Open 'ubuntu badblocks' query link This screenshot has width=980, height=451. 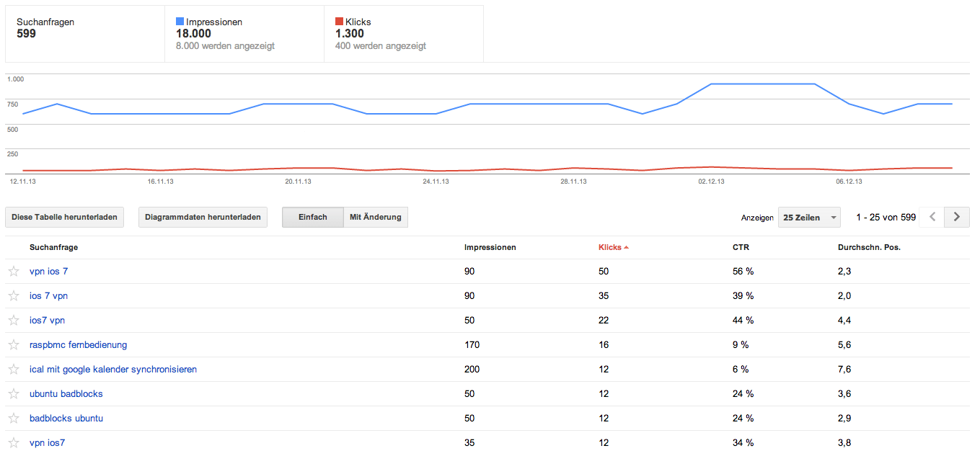pos(66,394)
